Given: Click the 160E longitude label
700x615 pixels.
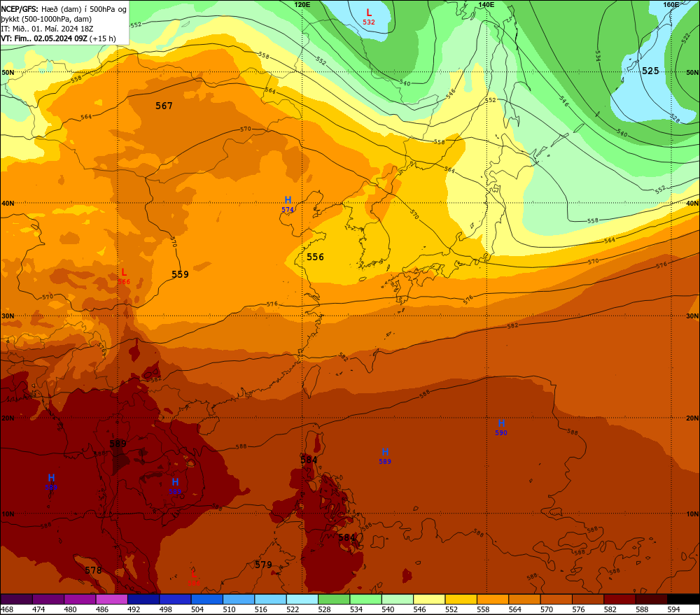Looking at the screenshot, I should [671, 4].
